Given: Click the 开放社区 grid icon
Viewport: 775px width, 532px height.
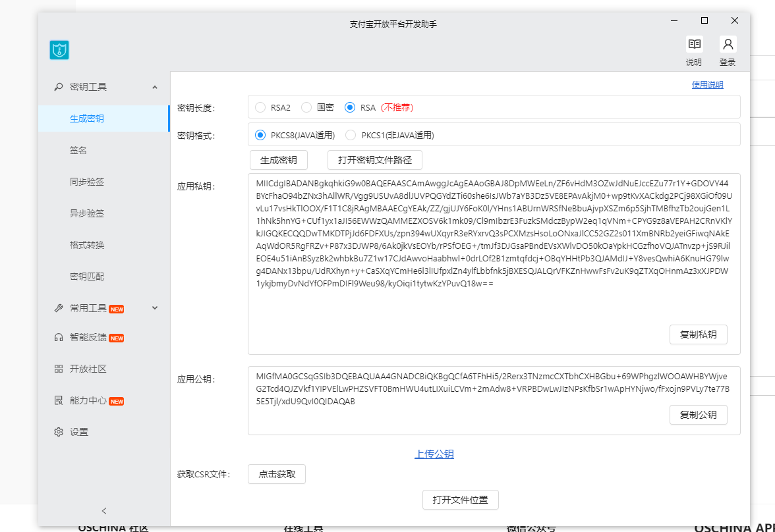Looking at the screenshot, I should (58, 369).
